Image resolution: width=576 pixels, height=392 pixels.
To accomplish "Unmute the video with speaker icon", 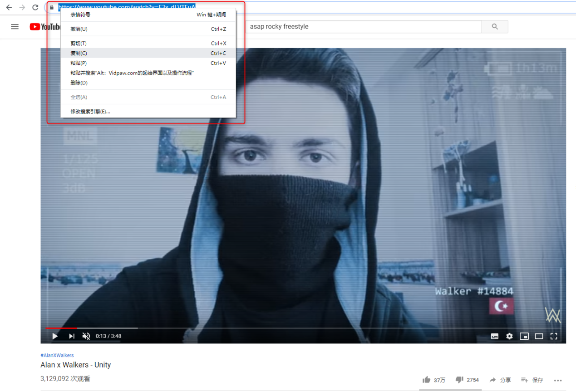I will pyautogui.click(x=86, y=336).
